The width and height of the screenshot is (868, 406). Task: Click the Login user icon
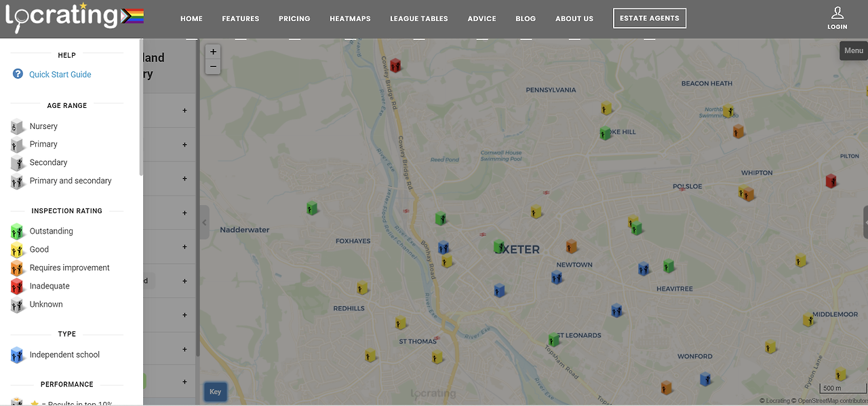tap(837, 13)
